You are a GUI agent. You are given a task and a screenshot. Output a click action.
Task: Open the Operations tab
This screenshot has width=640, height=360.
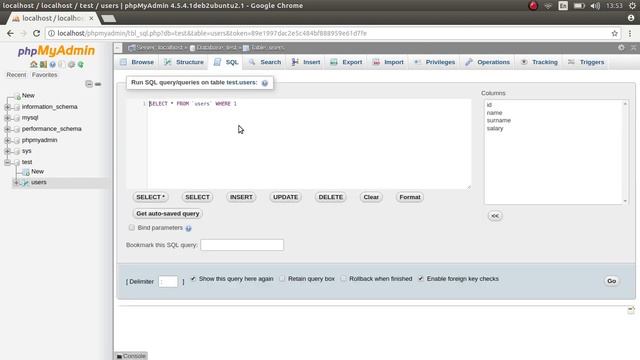click(x=488, y=62)
